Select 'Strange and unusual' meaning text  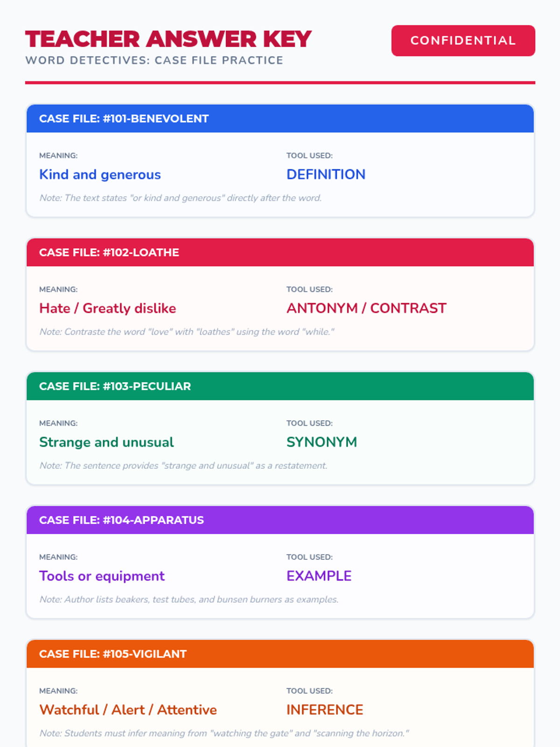pyautogui.click(x=106, y=442)
